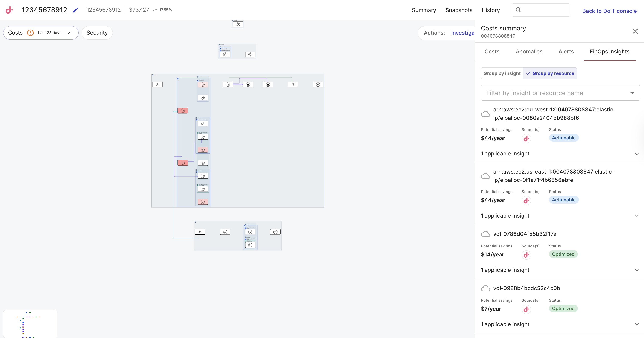Open the History section in the top menu

click(490, 10)
